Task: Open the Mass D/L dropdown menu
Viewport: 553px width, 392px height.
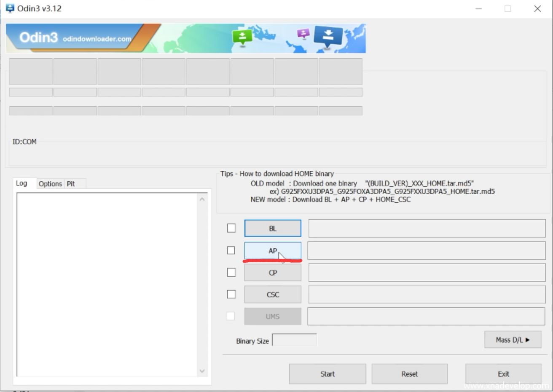Action: (513, 340)
